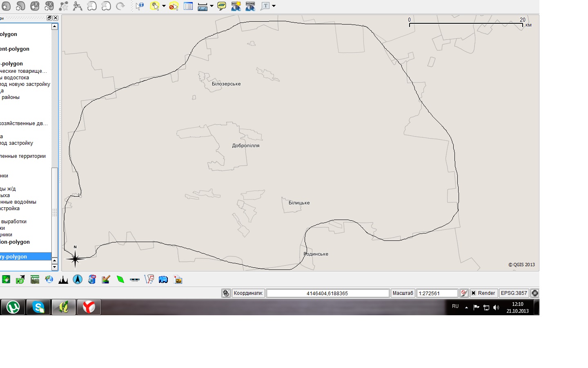This screenshot has height=368, width=588.
Task: Click the green ID arrow plugin icon
Action: click(x=20, y=280)
